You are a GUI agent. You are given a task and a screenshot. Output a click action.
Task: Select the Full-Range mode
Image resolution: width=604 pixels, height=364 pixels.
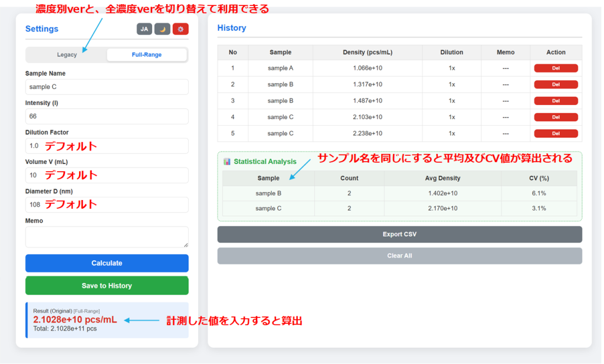click(x=147, y=55)
